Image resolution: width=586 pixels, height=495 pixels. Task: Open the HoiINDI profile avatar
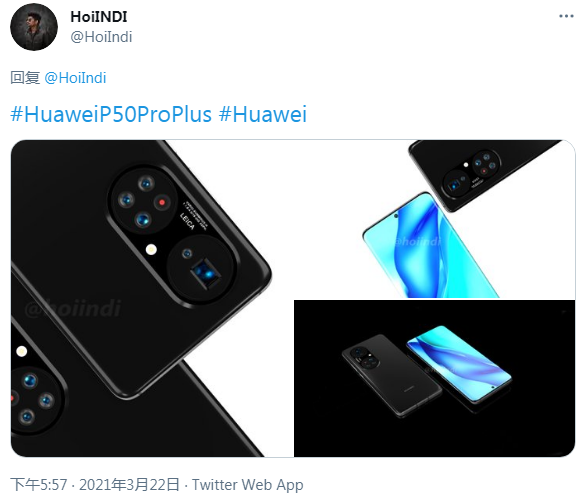tap(34, 27)
